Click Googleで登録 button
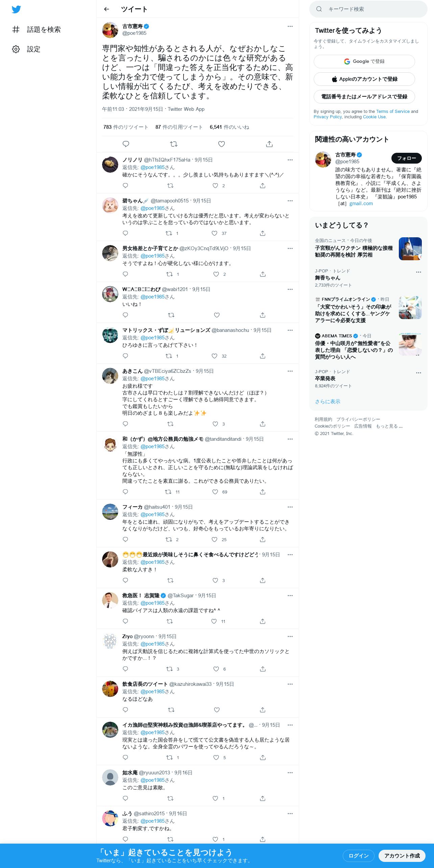434x868 pixels. [364, 62]
